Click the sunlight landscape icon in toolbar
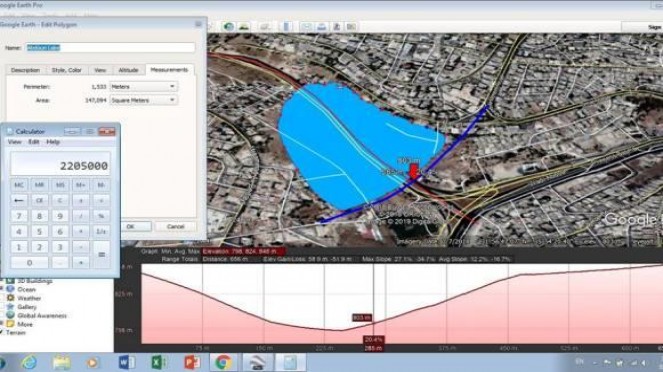663x372 pixels. [244, 27]
